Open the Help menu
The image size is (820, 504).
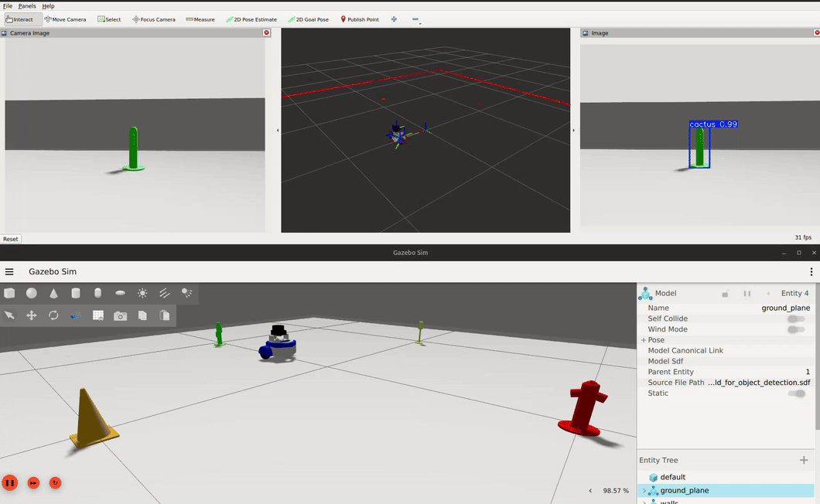[48, 5]
